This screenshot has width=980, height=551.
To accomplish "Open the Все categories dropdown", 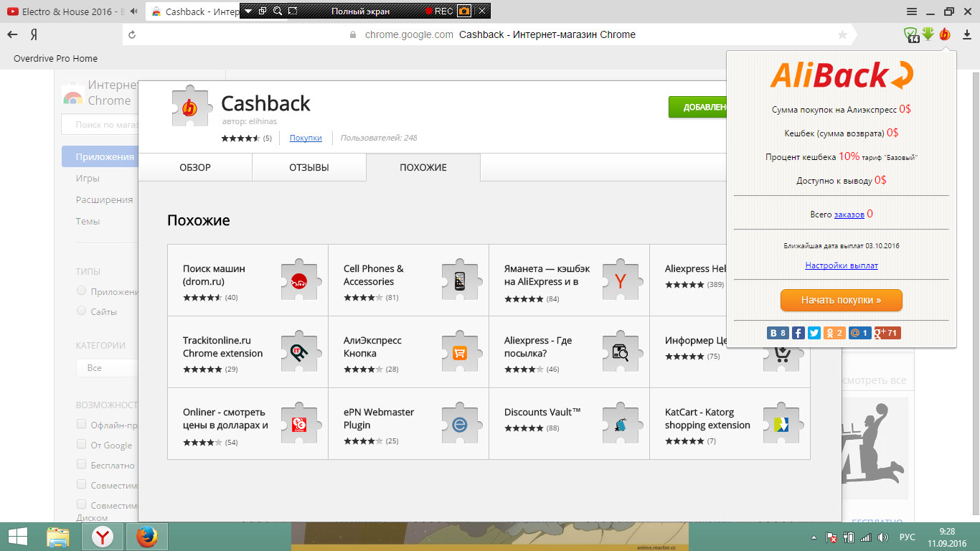I will point(107,367).
